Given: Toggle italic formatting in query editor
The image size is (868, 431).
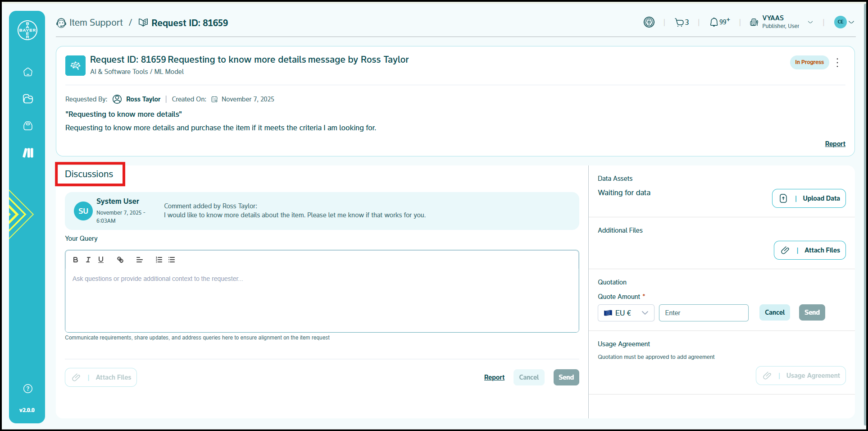Looking at the screenshot, I should pyautogui.click(x=88, y=260).
